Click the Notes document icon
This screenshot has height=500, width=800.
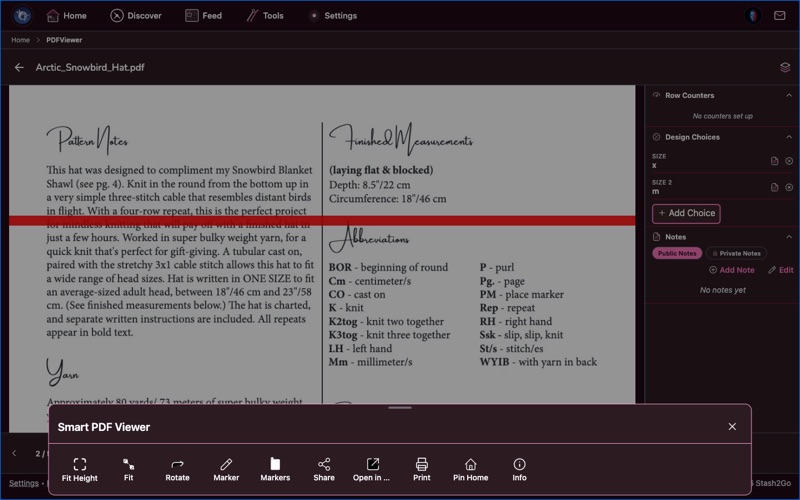pyautogui.click(x=657, y=237)
